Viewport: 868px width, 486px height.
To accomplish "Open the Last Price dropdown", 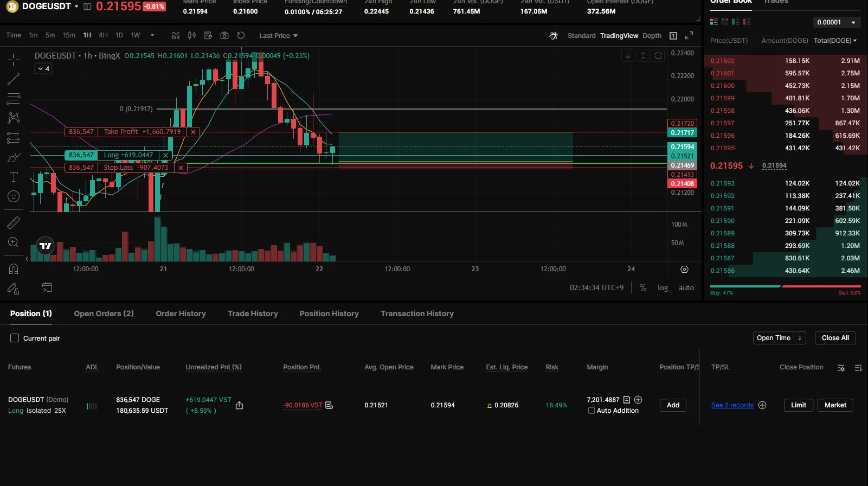I will (x=278, y=36).
